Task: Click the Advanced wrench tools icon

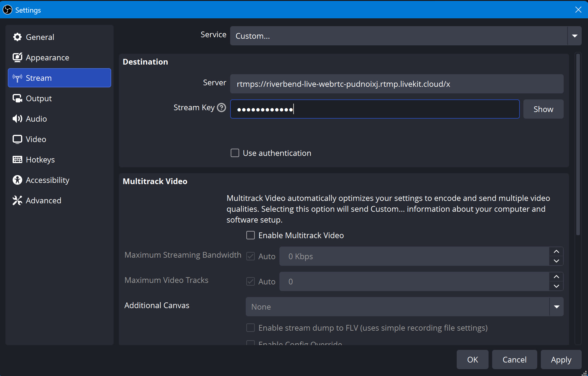Action: point(17,200)
